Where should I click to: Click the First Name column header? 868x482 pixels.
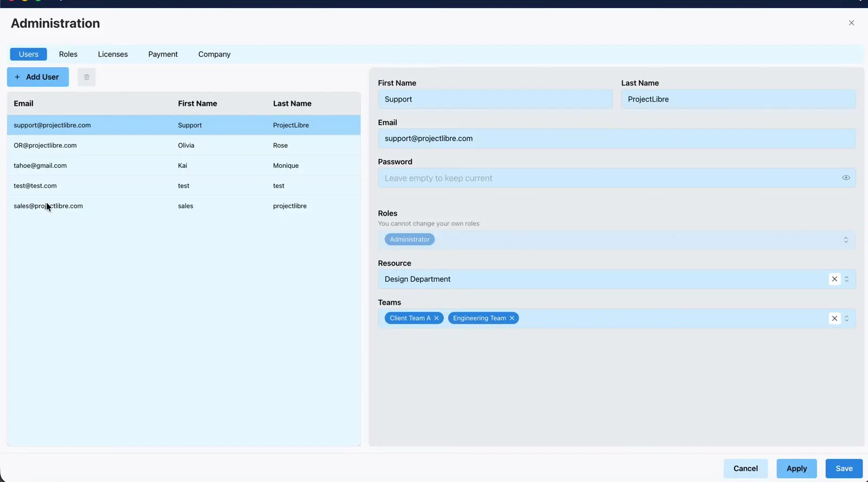coord(197,104)
